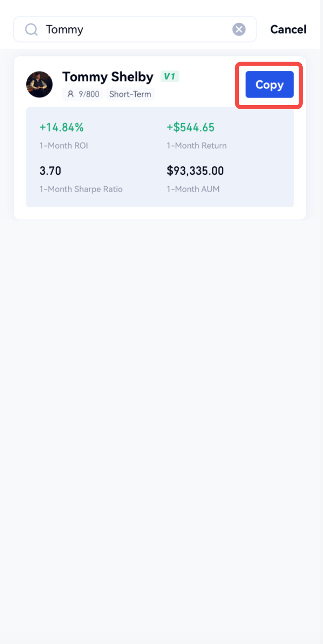Image resolution: width=323 pixels, height=644 pixels.
Task: Click the 1-Month ROI label
Action: click(64, 146)
